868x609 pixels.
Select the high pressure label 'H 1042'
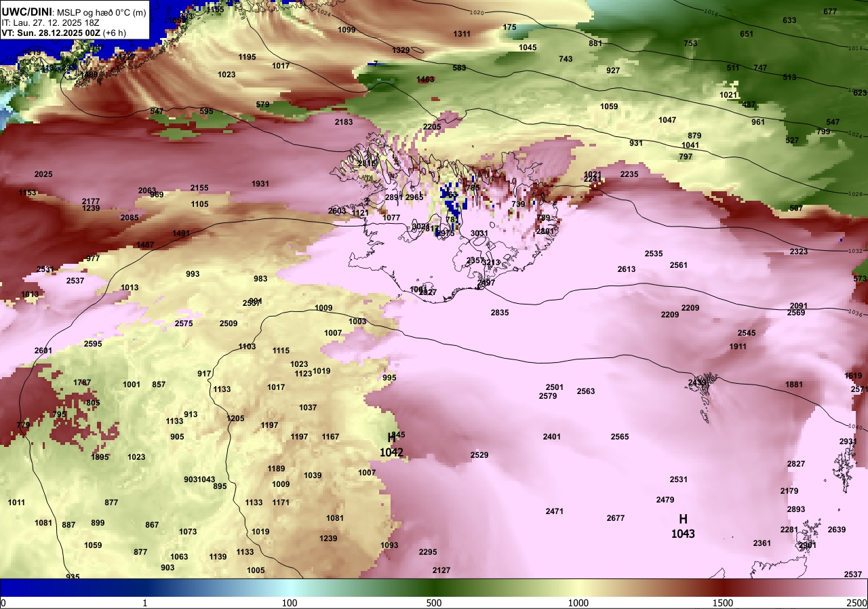coord(391,445)
